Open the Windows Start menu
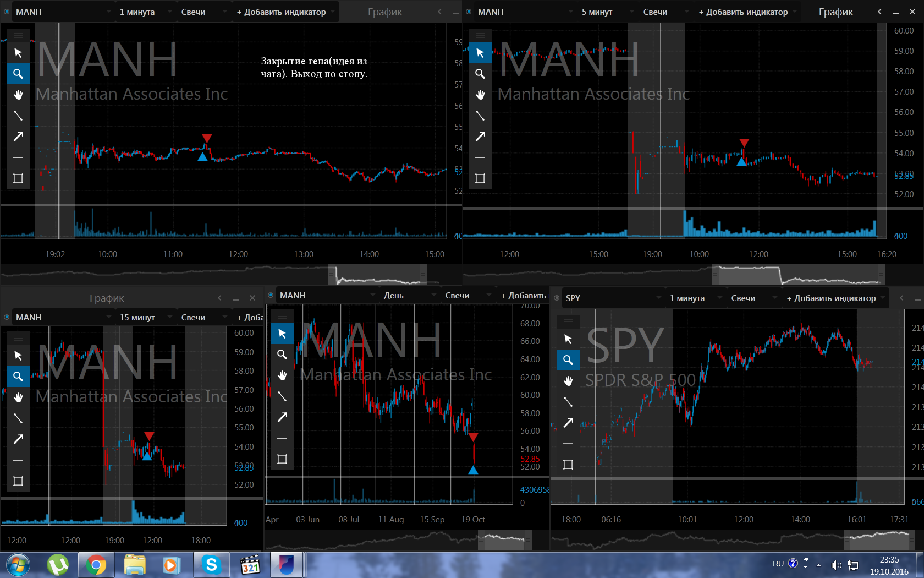This screenshot has height=578, width=924. click(18, 565)
